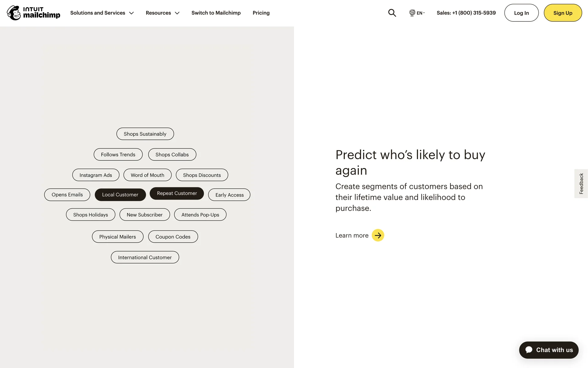Expand the Solutions and Services menu
The height and width of the screenshot is (368, 588).
point(102,13)
